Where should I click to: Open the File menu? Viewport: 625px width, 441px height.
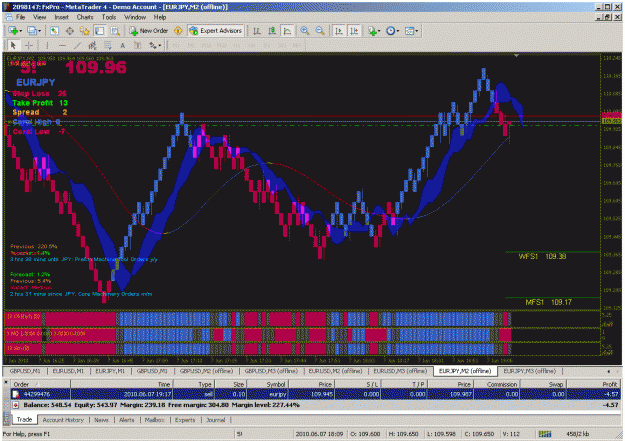[x=20, y=17]
